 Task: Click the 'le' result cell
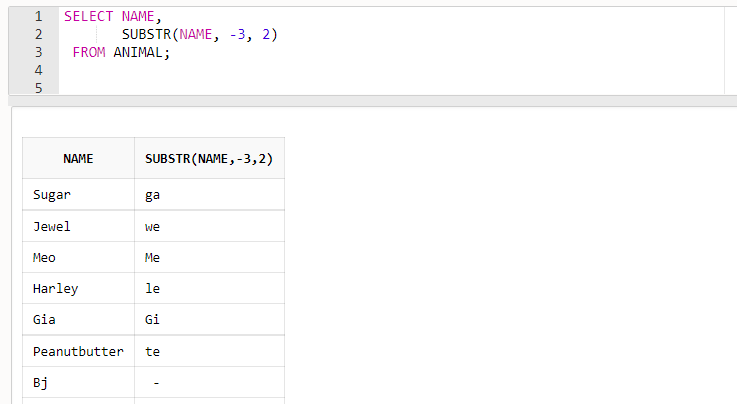tap(209, 288)
